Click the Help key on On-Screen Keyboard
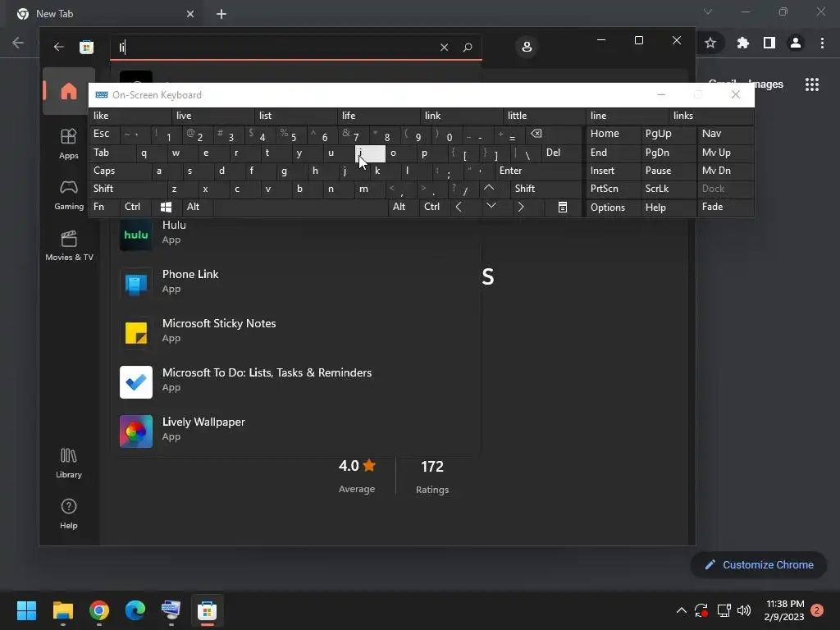 [x=669, y=207]
